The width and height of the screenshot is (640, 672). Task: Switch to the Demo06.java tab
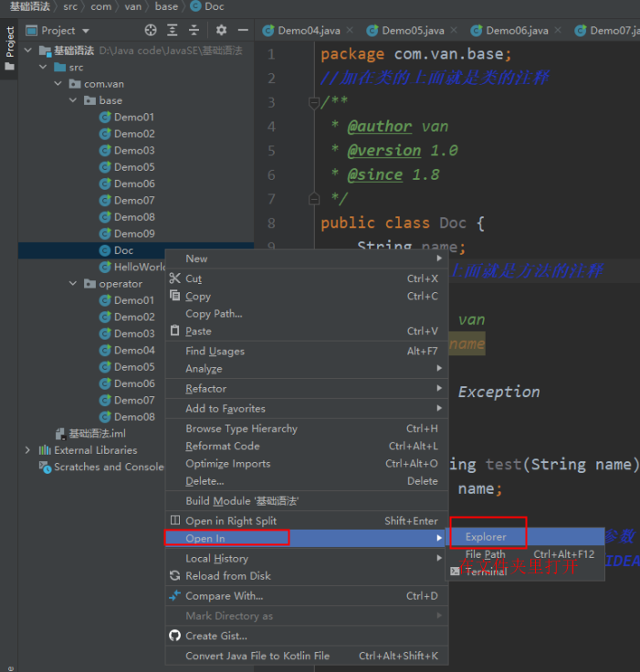pyautogui.click(x=517, y=30)
